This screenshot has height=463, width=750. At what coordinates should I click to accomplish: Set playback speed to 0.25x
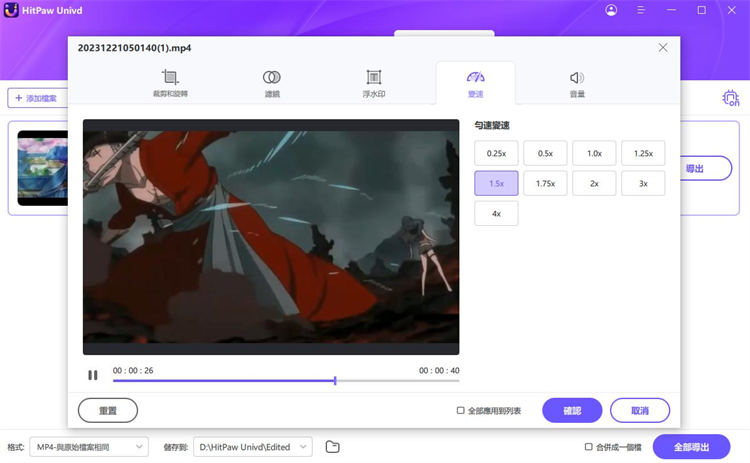[x=496, y=153]
